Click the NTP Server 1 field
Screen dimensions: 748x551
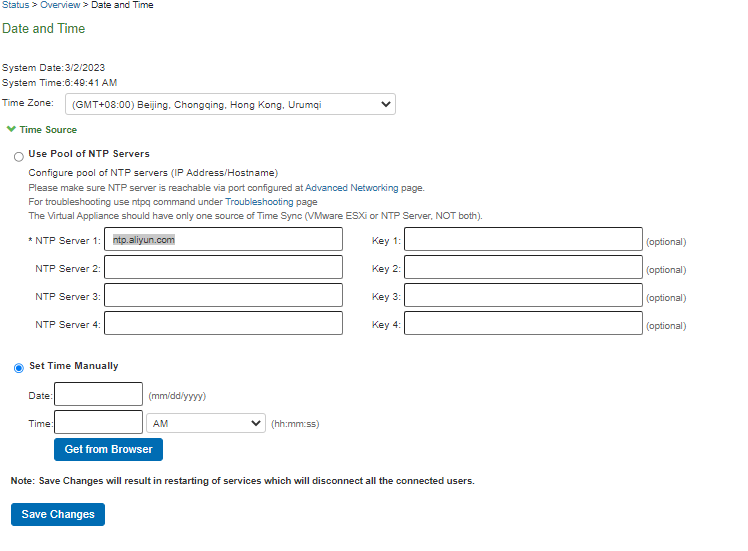pyautogui.click(x=223, y=240)
